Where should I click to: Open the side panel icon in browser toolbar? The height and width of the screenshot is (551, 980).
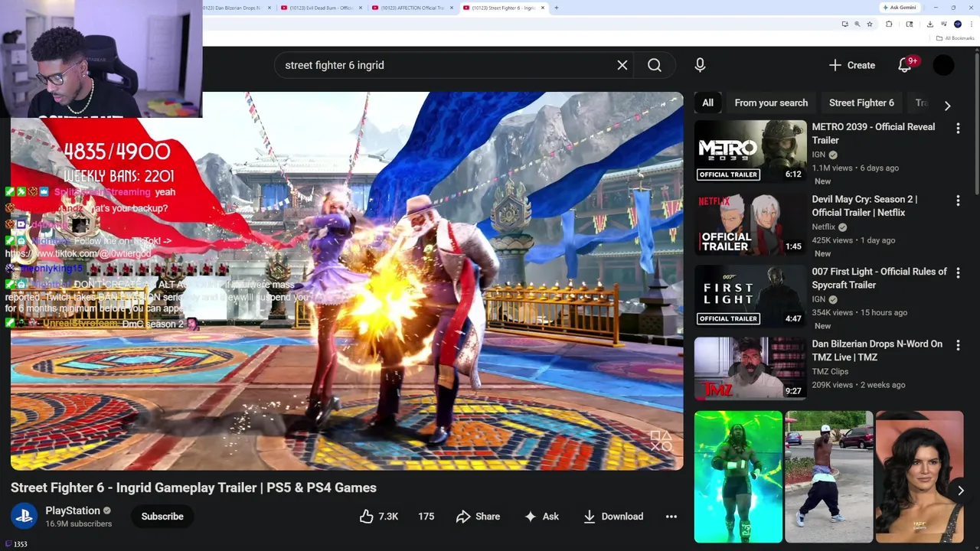[910, 24]
